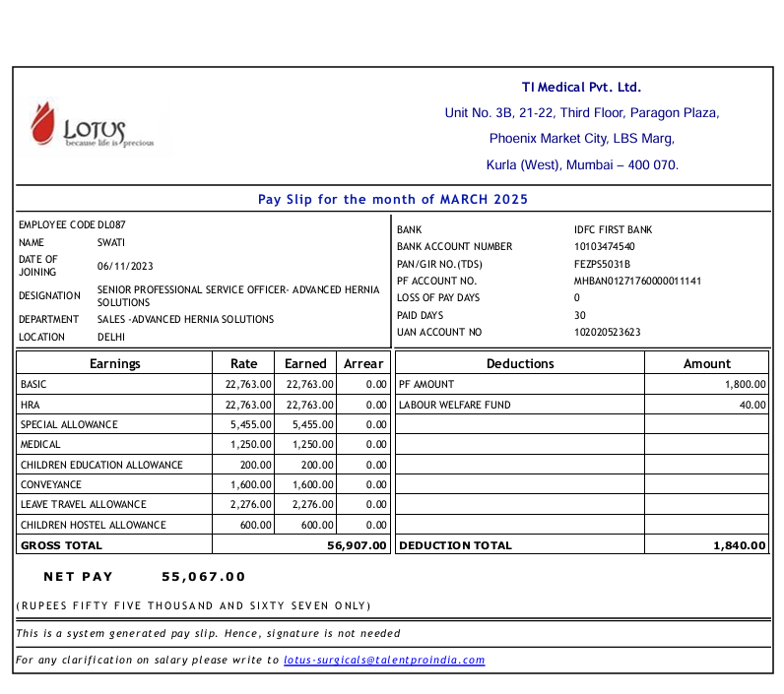
Task: Select the BASIC earnings row label
Action: point(33,384)
